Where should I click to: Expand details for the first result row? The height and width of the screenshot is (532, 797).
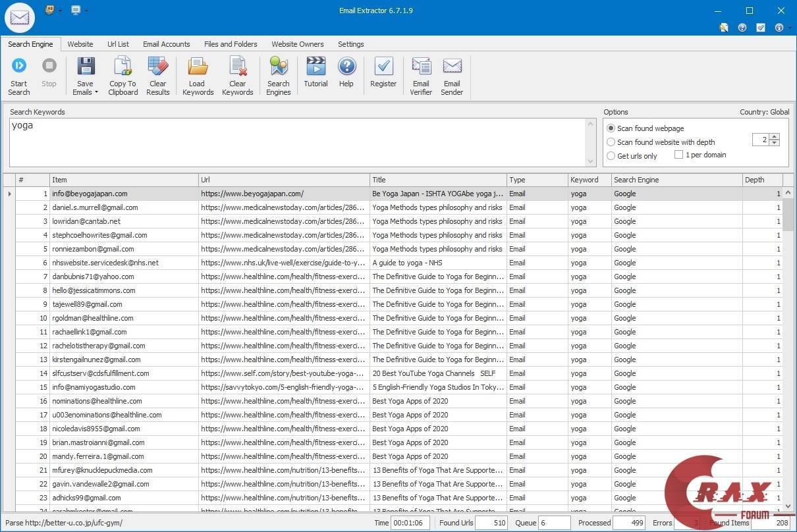9,194
